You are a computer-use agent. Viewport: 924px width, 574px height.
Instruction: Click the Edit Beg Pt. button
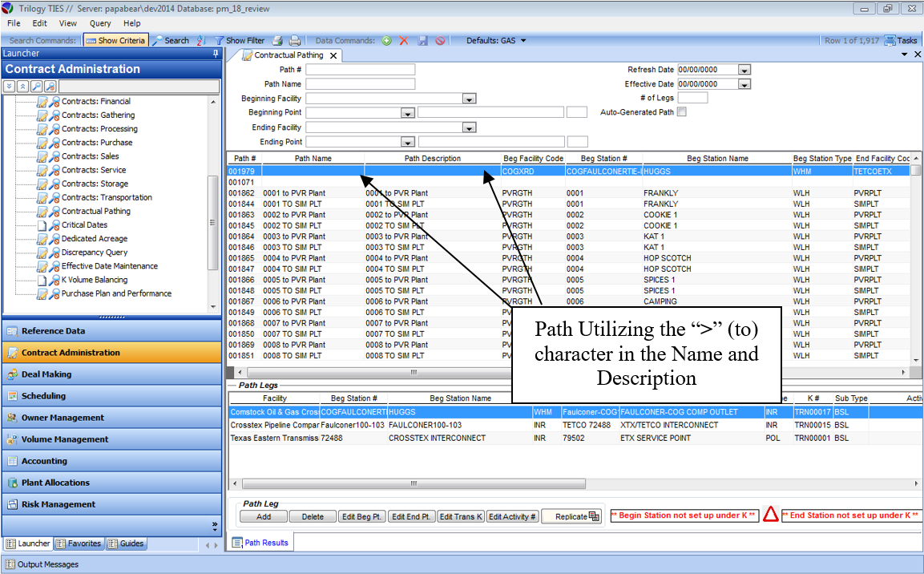pyautogui.click(x=361, y=517)
